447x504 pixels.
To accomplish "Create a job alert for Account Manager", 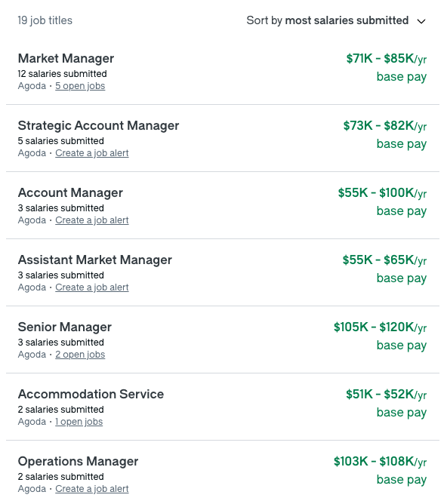I will tap(92, 220).
